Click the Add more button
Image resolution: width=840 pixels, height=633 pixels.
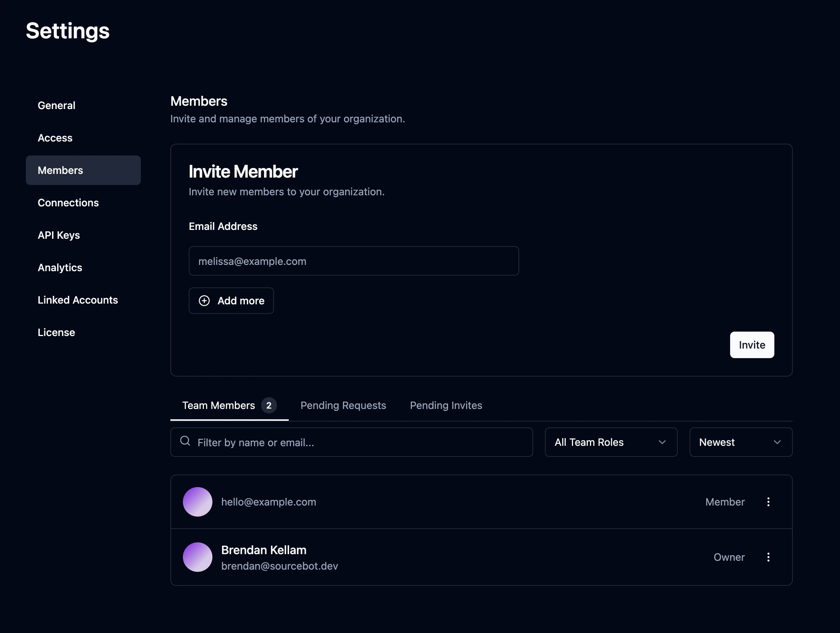point(231,301)
